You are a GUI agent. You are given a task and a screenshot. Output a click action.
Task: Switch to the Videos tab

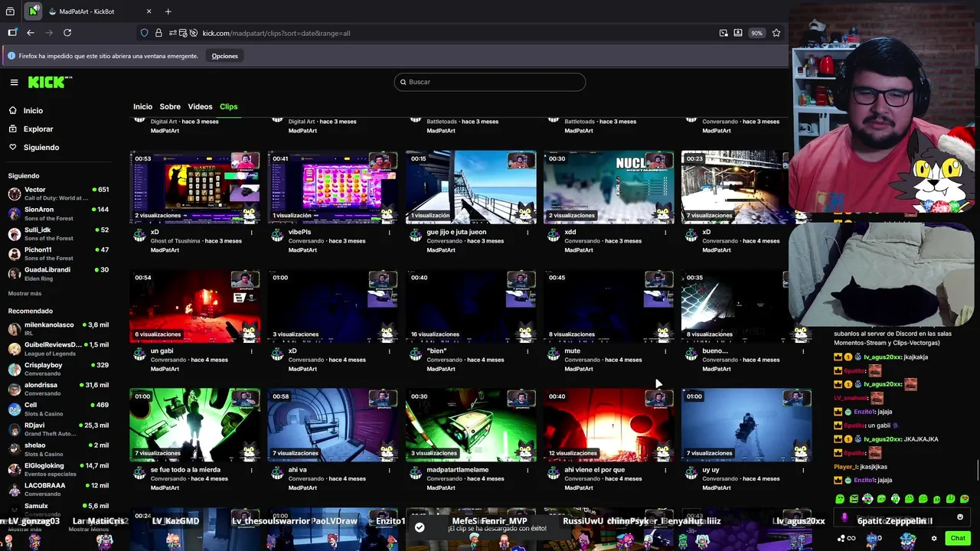(200, 106)
